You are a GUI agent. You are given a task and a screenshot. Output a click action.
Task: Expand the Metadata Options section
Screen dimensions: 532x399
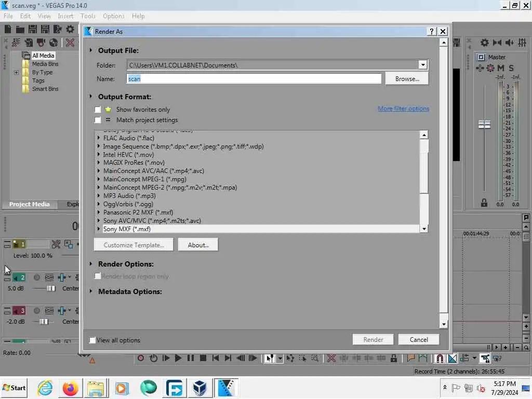coord(91,291)
